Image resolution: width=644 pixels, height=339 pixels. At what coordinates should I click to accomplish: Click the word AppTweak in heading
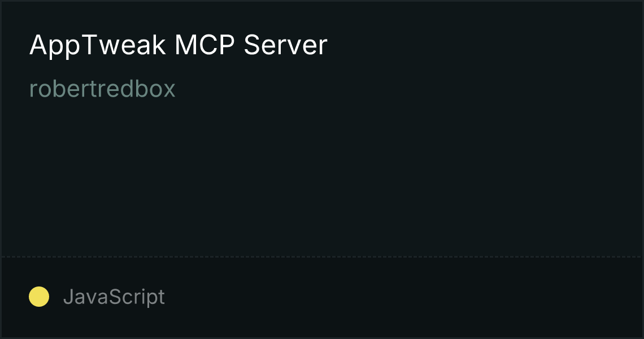(97, 45)
